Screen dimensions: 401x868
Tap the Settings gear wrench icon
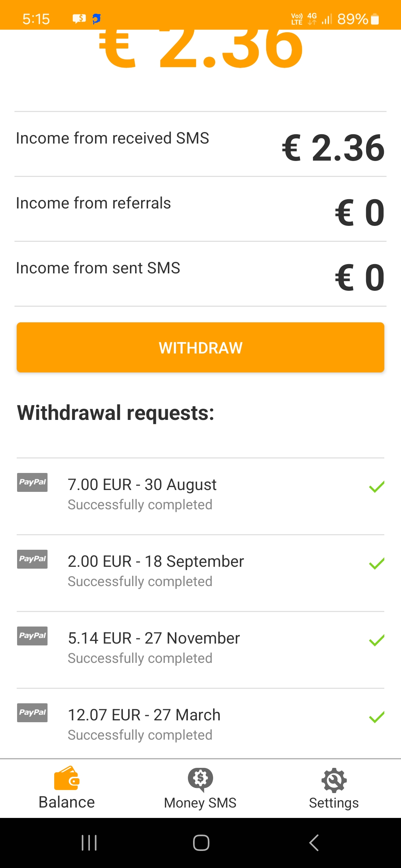(334, 780)
